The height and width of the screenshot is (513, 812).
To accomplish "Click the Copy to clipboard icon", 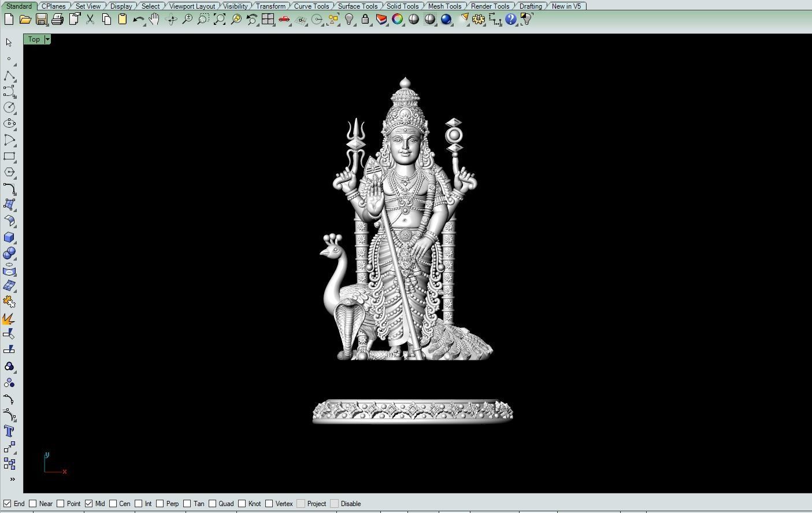I will [106, 19].
